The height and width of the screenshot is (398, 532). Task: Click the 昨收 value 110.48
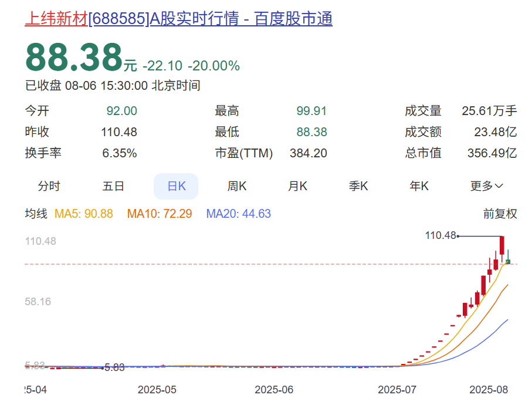point(119,132)
